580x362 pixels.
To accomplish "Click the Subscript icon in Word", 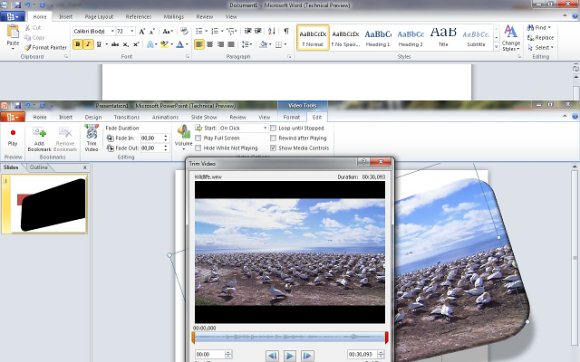I will pos(126,44).
